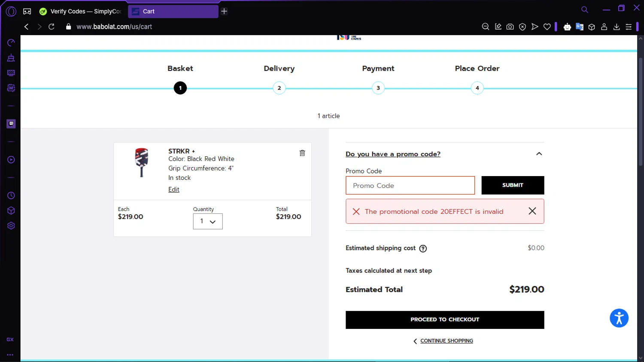Open workspaces icon beside tabs

point(27,12)
